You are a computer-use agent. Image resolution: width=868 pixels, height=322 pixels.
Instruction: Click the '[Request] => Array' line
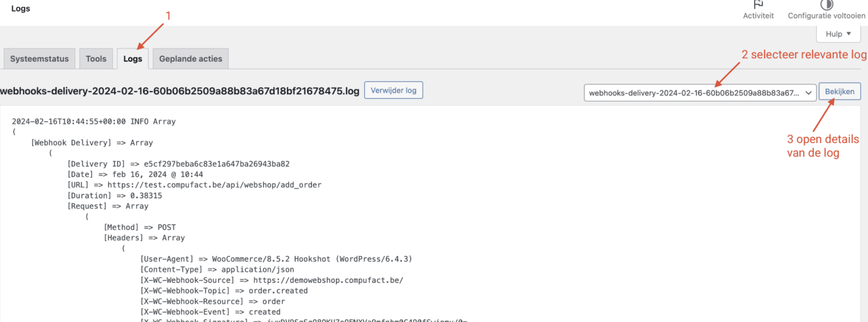tap(108, 206)
